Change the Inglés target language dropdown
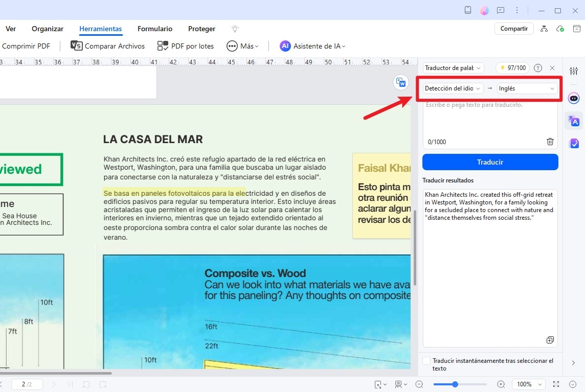 pyautogui.click(x=527, y=88)
